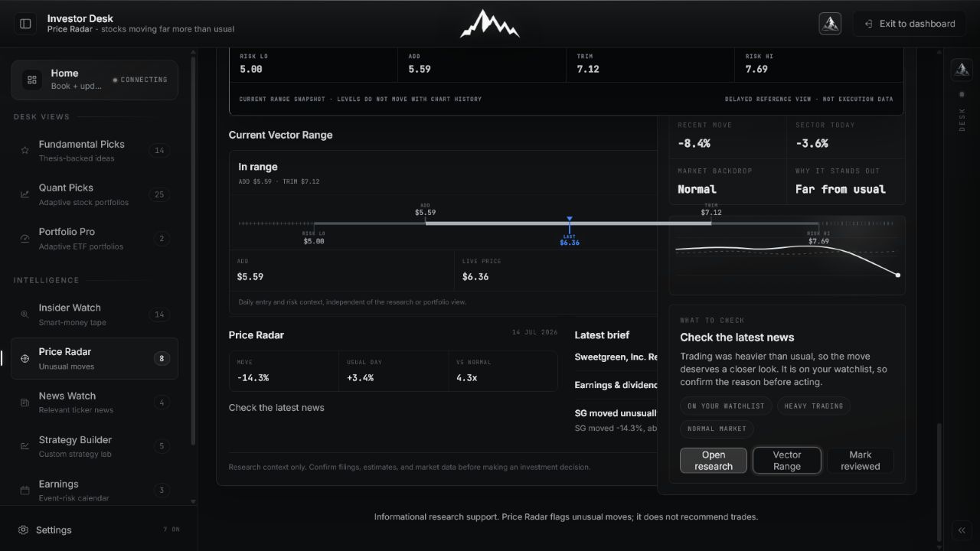
Task: Open Quant Picks view
Action: 94,194
